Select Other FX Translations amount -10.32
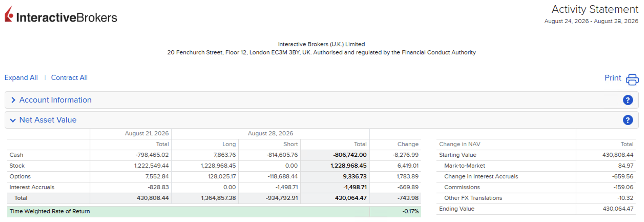 coord(625,198)
